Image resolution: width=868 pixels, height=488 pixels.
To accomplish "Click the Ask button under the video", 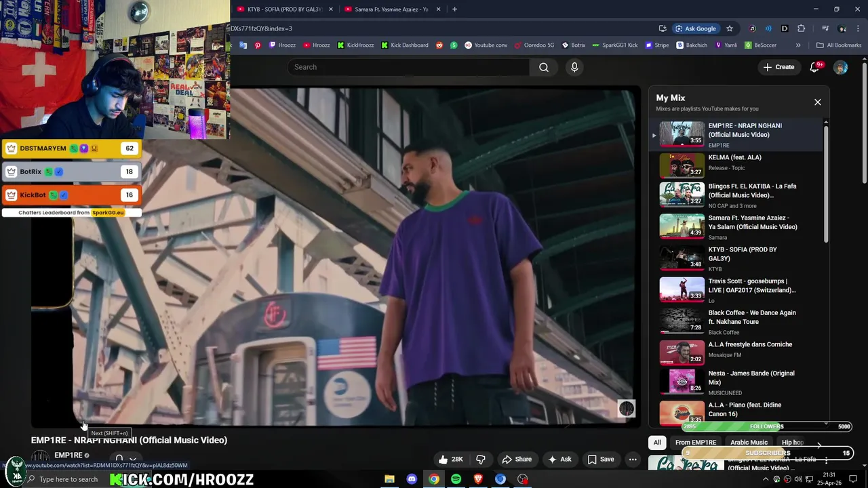I will click(559, 459).
